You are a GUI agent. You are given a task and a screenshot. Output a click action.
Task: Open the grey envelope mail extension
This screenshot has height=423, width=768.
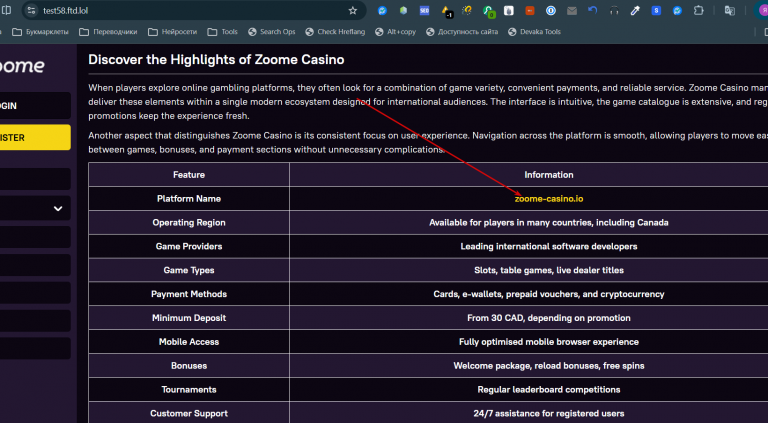[572, 10]
